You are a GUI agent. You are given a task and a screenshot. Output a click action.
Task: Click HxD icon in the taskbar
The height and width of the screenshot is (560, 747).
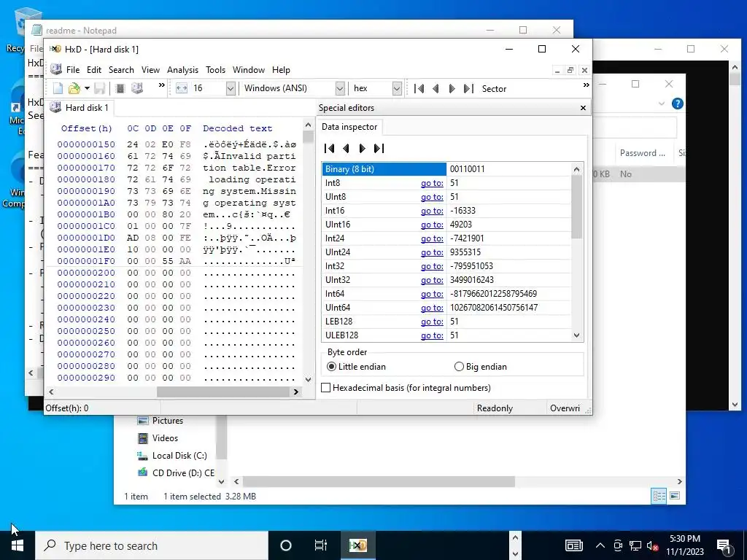[357, 545]
